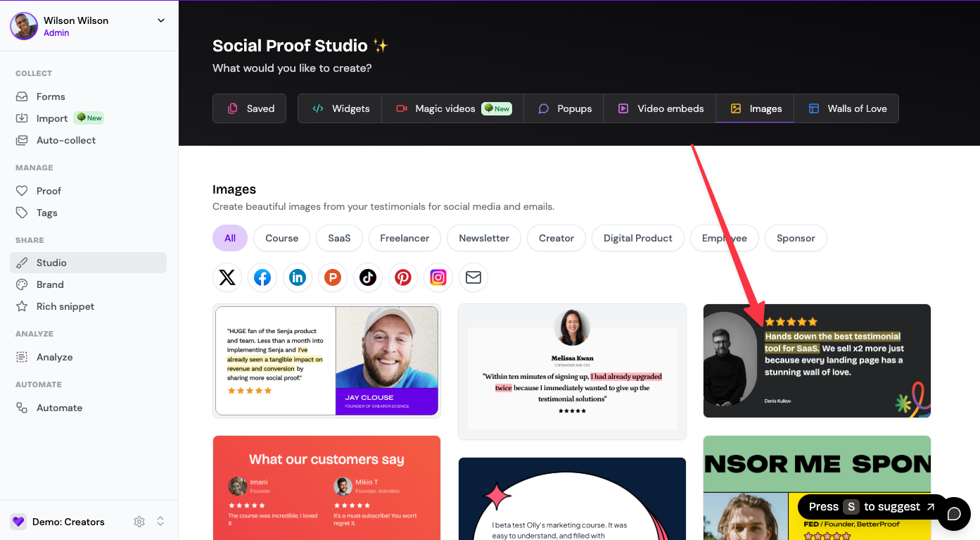
Task: Open Forms in the sidebar
Action: point(89,96)
